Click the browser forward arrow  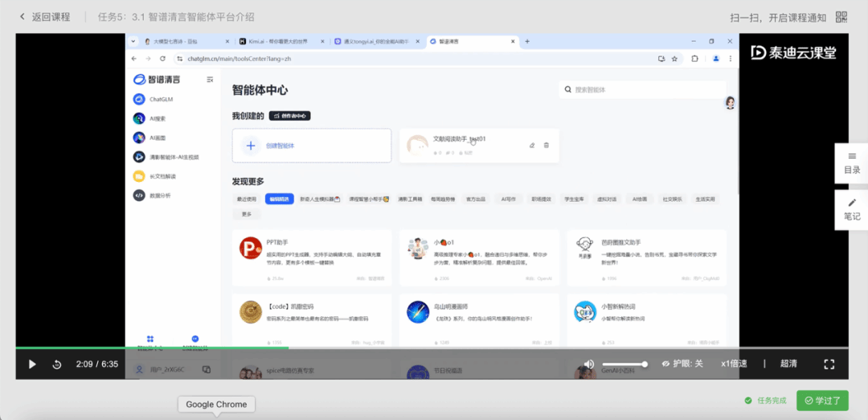[x=148, y=58]
